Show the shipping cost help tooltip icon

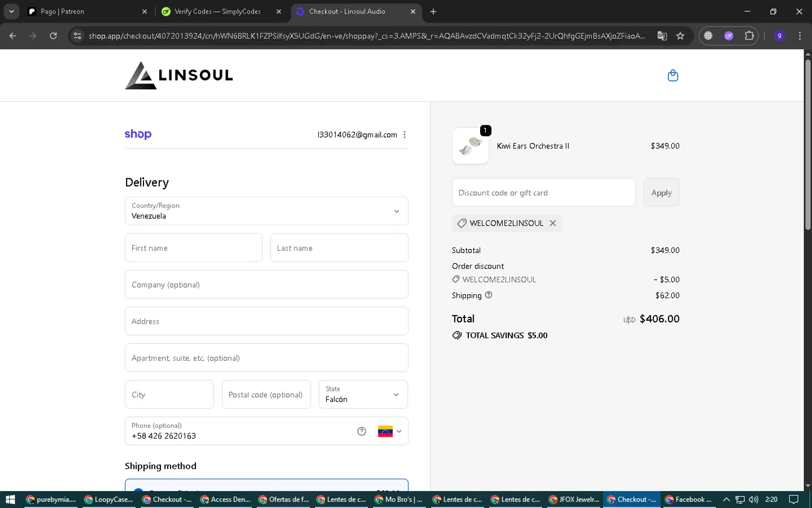(489, 295)
